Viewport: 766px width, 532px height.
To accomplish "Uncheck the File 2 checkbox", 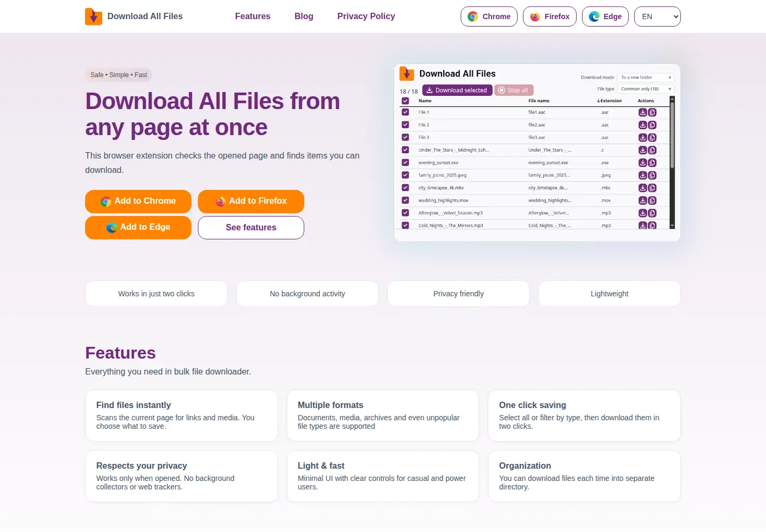I will pyautogui.click(x=405, y=125).
